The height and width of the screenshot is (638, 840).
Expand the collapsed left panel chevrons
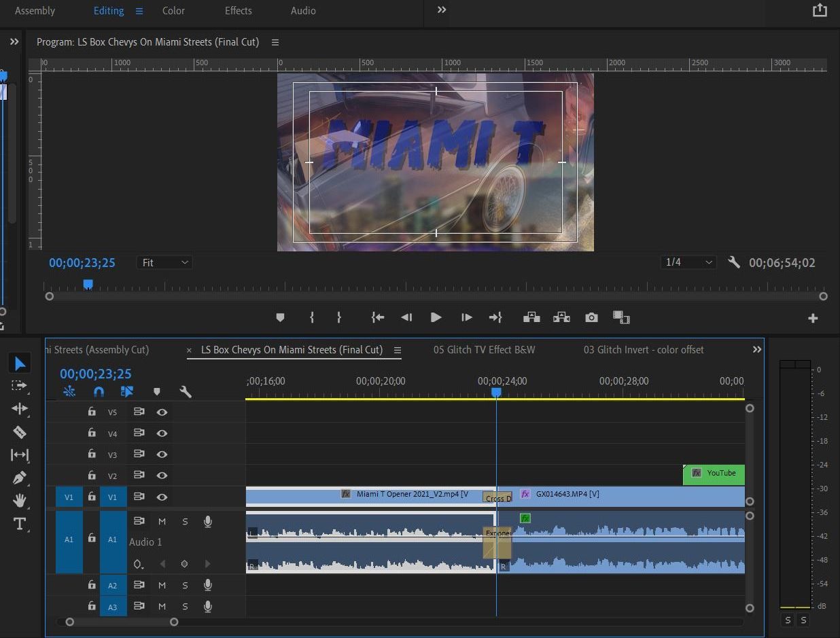point(14,42)
